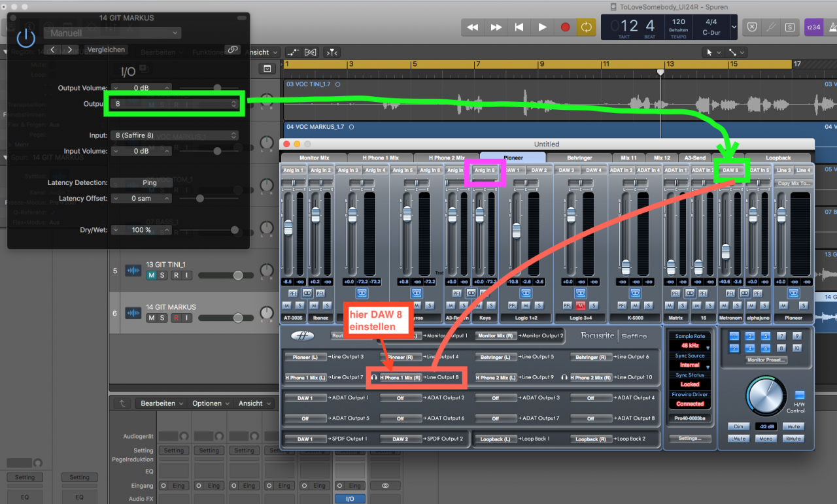Toggle the I/O plugin power button
The height and width of the screenshot is (504, 837).
(x=26, y=38)
